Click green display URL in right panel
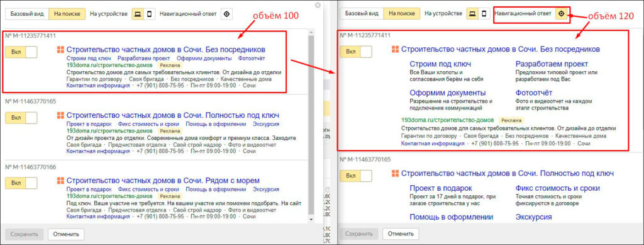Image resolution: width=644 pixels, height=245 pixels. (447, 120)
